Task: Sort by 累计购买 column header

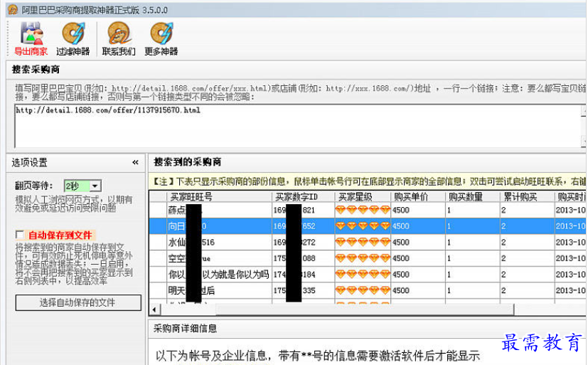Action: point(527,197)
